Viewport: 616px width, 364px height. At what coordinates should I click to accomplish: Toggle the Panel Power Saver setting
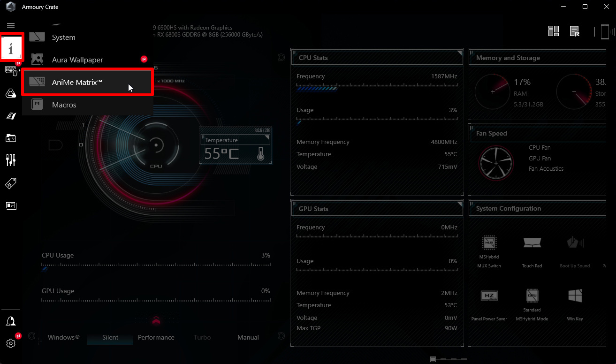(x=489, y=296)
